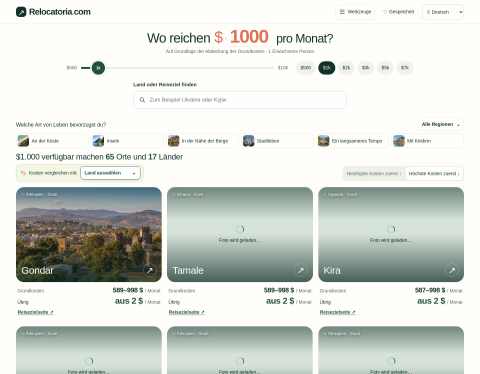Sort by Niedrigste Kosten zuerst

tap(374, 174)
